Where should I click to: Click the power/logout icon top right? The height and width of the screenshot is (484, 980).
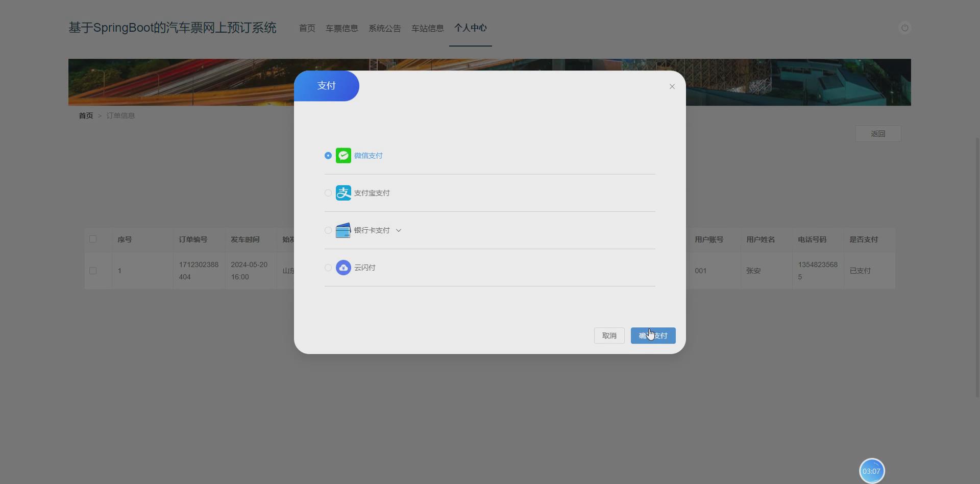pos(904,28)
